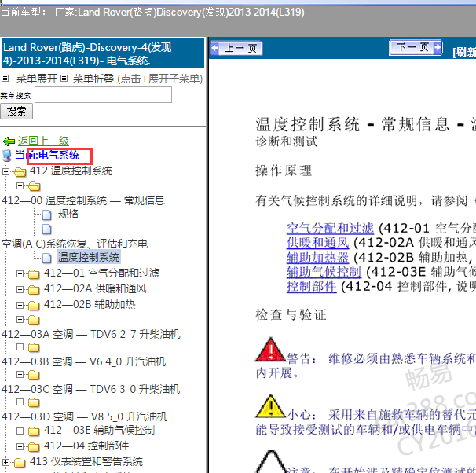Viewport: 476px width, 473px height.
Task: Select 412—03E 辅助气候控制 label
Action: pos(99,431)
